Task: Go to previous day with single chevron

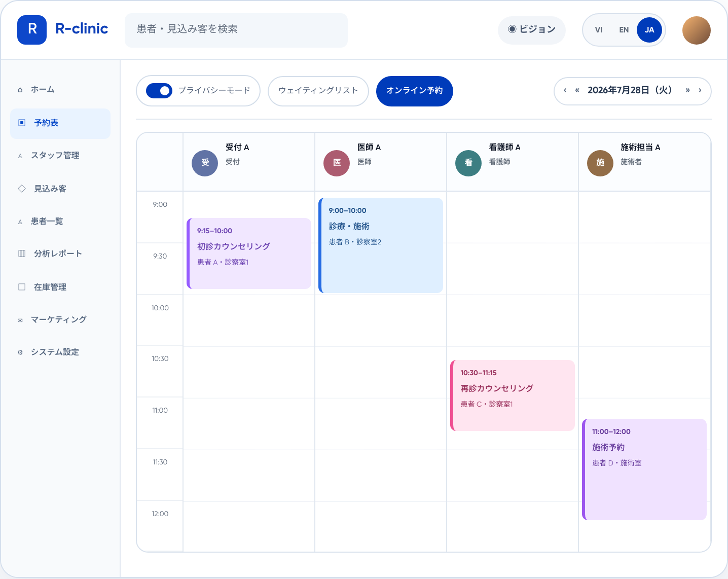Action: click(565, 90)
